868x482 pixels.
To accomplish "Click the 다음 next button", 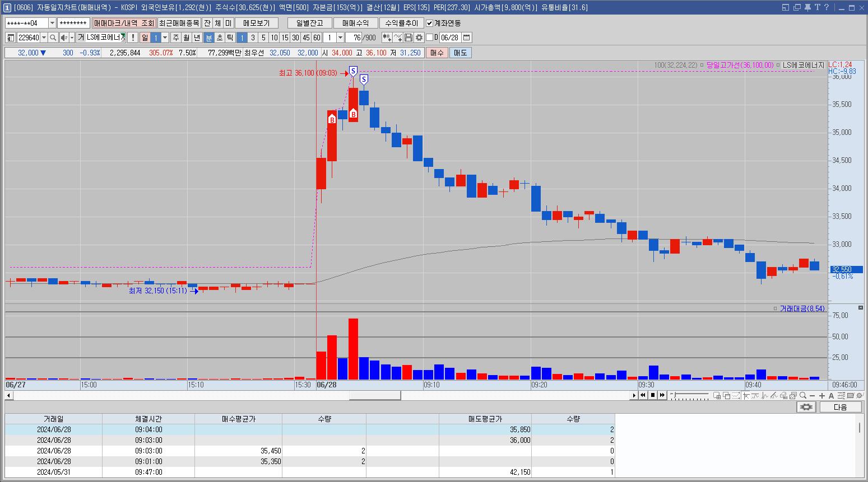I will pyautogui.click(x=841, y=407).
